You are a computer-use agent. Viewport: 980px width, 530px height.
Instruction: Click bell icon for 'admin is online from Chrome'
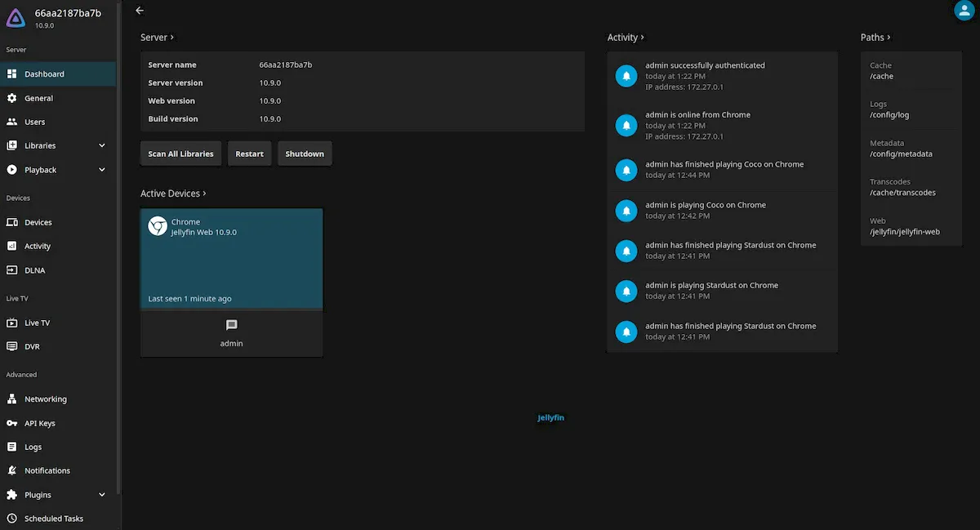[626, 126]
